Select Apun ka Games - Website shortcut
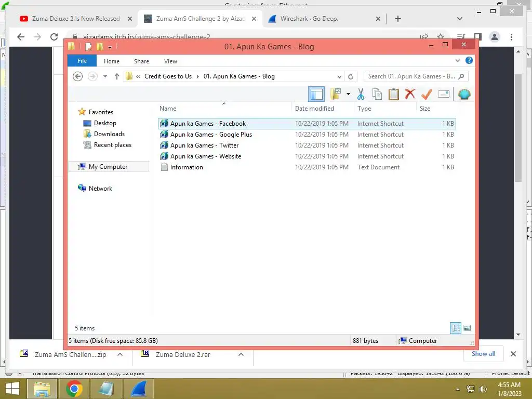Viewport: 532px width, 399px height. pyautogui.click(x=307, y=156)
